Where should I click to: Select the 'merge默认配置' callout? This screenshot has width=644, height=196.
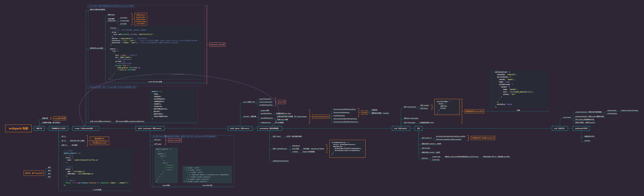(60, 118)
